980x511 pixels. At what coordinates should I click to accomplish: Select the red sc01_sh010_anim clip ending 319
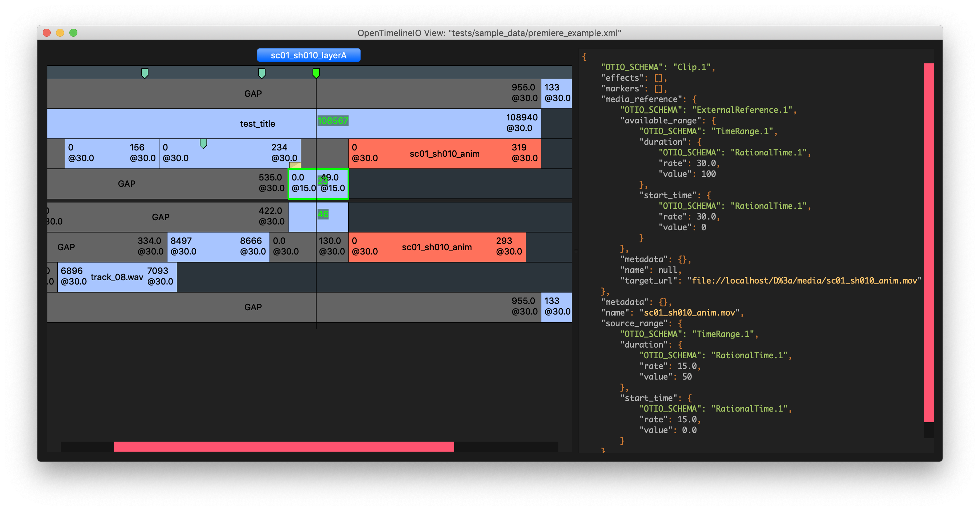point(444,154)
